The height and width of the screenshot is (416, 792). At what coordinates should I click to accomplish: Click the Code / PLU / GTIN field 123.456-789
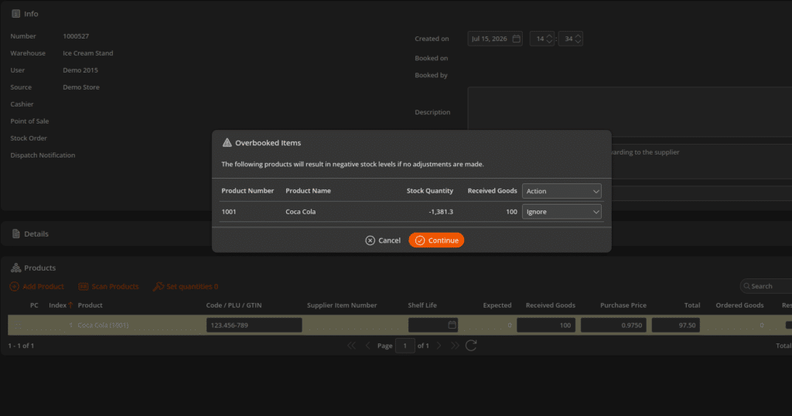(254, 325)
